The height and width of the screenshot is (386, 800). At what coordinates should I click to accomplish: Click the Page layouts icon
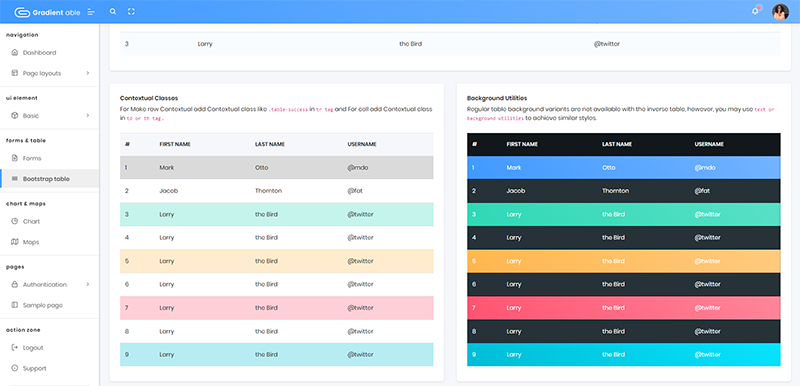(14, 73)
